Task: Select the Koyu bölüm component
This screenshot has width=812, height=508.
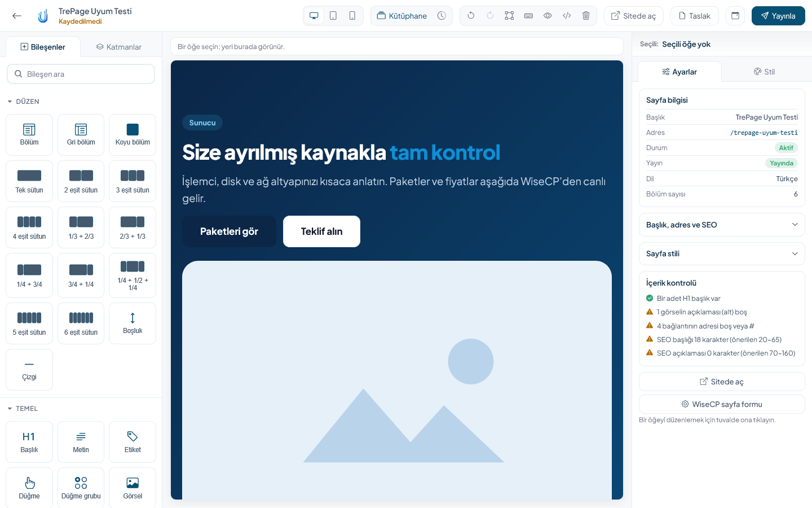Action: tap(133, 135)
